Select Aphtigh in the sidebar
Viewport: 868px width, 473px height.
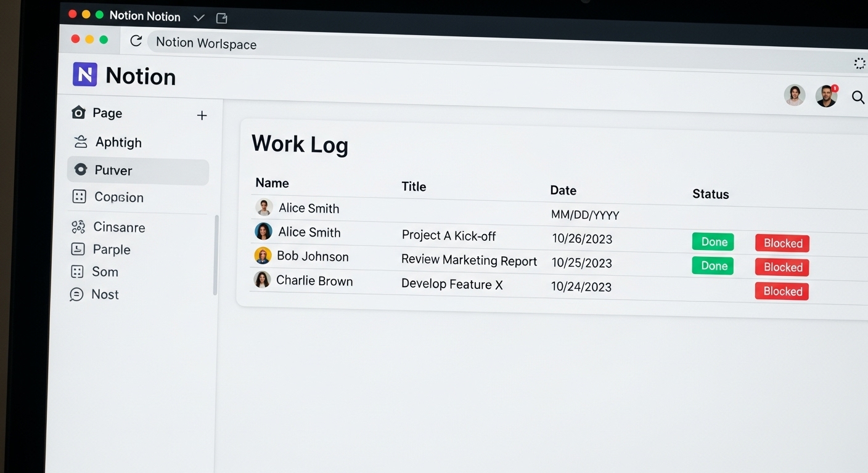coord(118,142)
